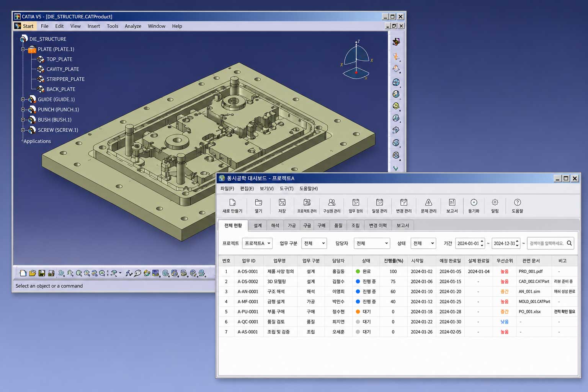The height and width of the screenshot is (392, 588).
Task: Click the stepper on the 2024-01-01 date field
Action: click(482, 243)
